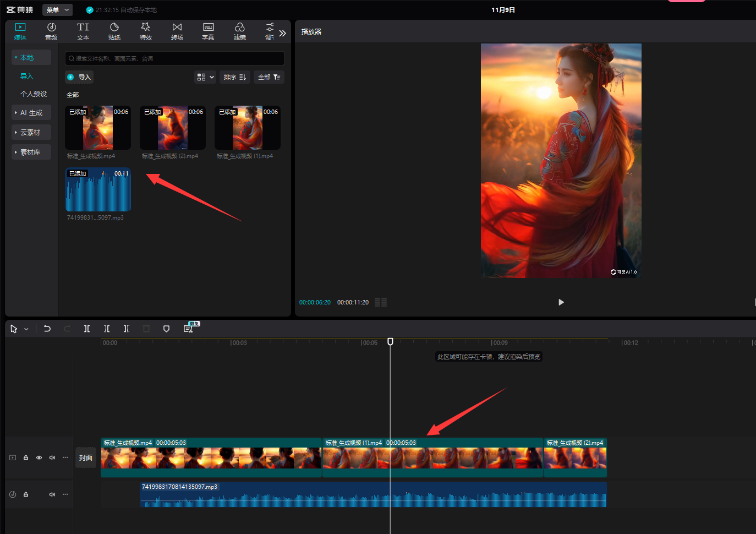The height and width of the screenshot is (534, 756).
Task: Click the current timecode 00:00:06:20
Action: click(315, 302)
